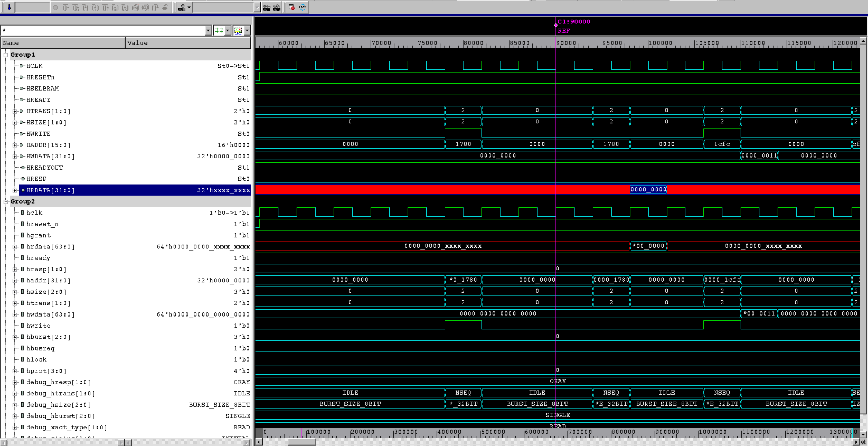Click the marker with left-arrow icon
Image resolution: width=868 pixels, height=446 pixels.
pyautogui.click(x=266, y=7)
